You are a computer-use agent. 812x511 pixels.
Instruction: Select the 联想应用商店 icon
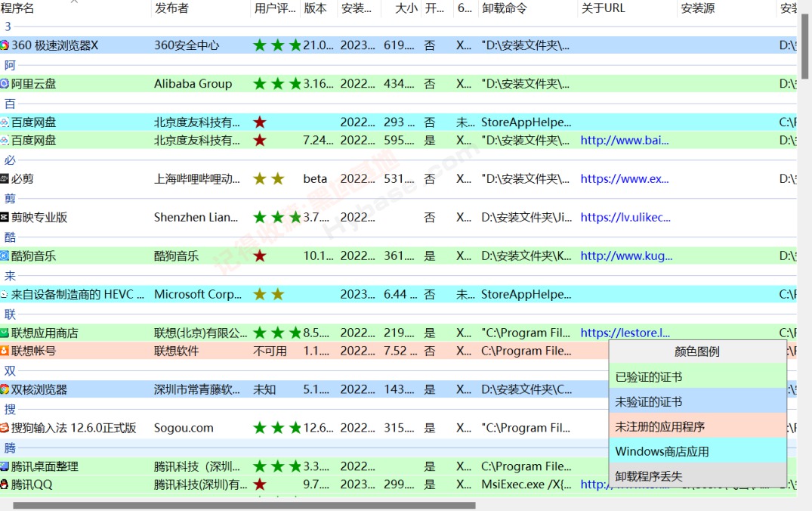pyautogui.click(x=4, y=333)
